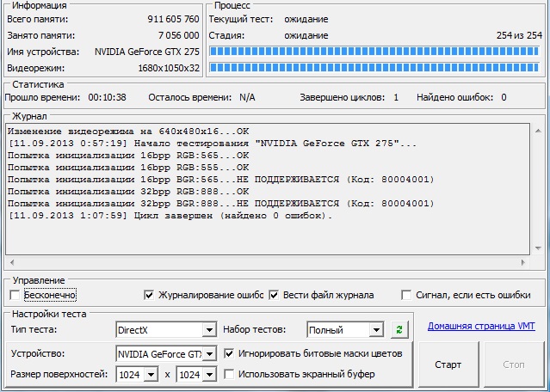
Task: Select log line 'Изменение видеорежима на 640x480x16'
Action: click(128, 132)
